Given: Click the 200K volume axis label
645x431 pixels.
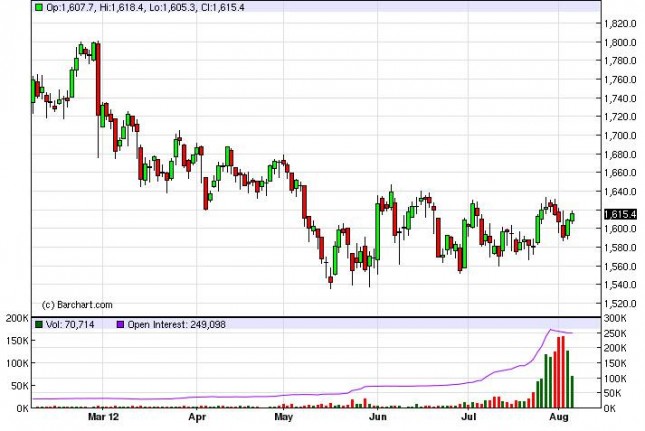Looking at the screenshot, I should click(15, 318).
